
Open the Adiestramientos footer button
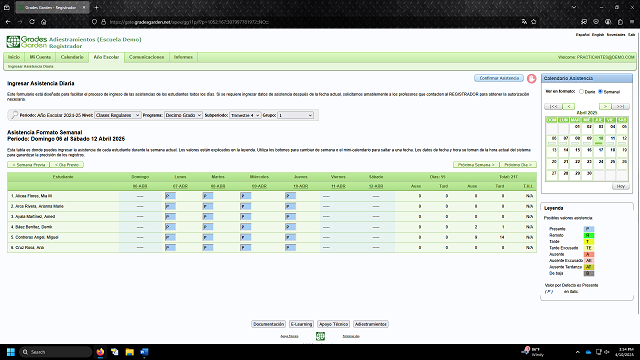[371, 324]
